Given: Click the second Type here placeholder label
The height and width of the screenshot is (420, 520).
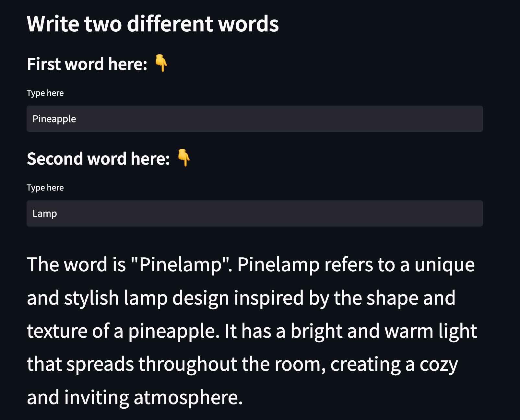Looking at the screenshot, I should (x=45, y=188).
